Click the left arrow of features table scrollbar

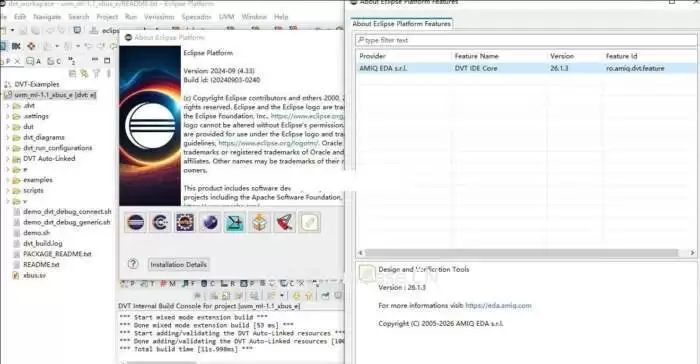click(360, 253)
